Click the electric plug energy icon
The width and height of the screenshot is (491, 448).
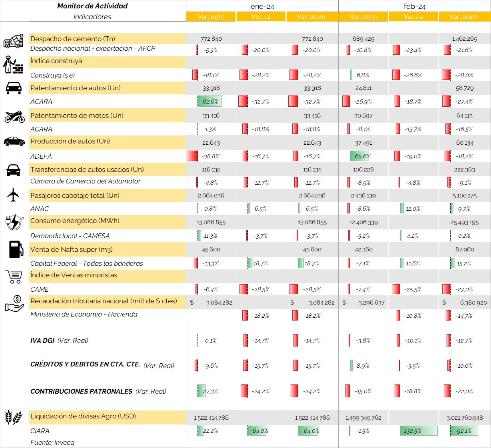pyautogui.click(x=14, y=223)
